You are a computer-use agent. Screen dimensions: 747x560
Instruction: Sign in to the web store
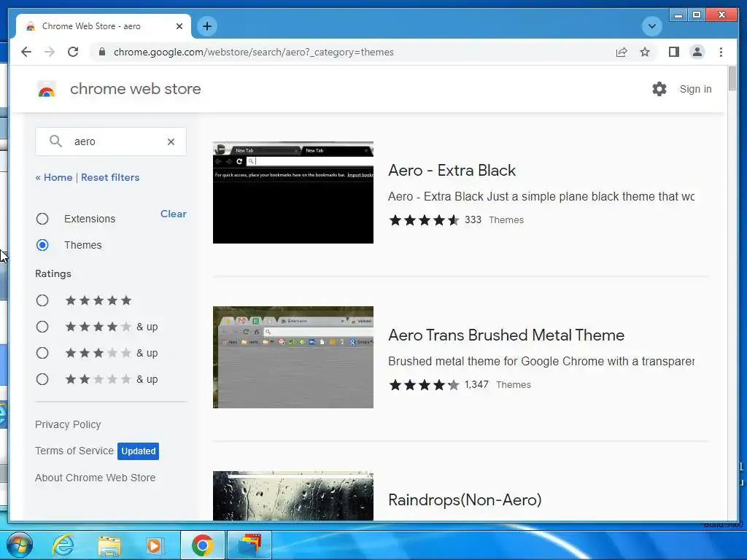(695, 89)
